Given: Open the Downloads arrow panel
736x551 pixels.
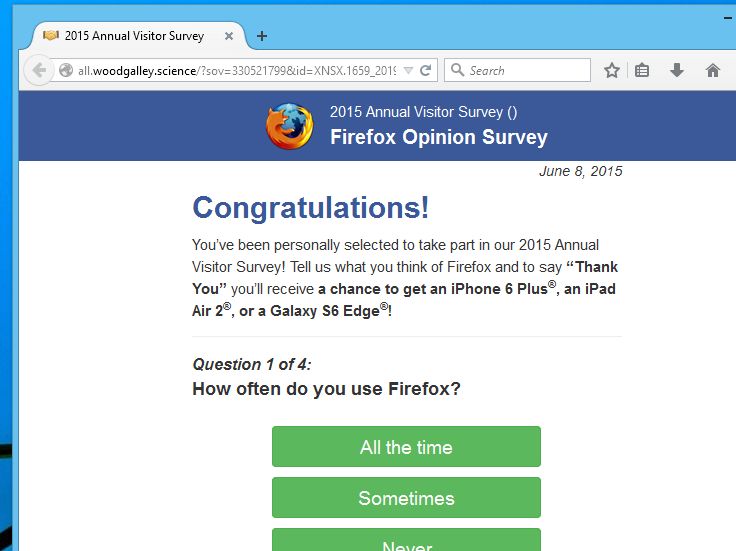Looking at the screenshot, I should pyautogui.click(x=677, y=70).
